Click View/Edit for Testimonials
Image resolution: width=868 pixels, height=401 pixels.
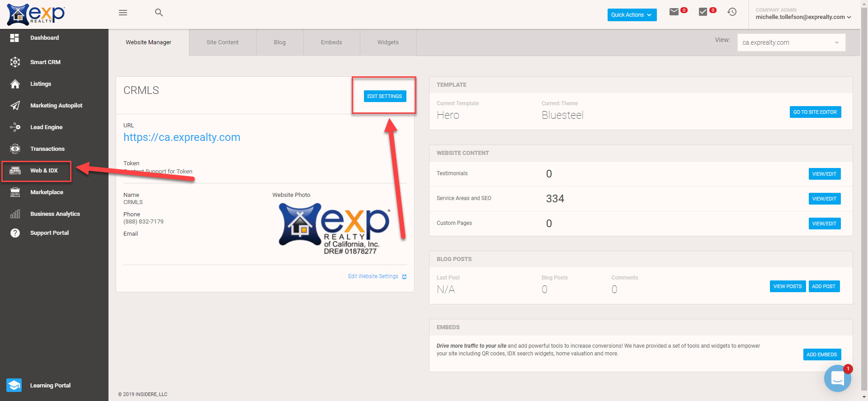824,174
